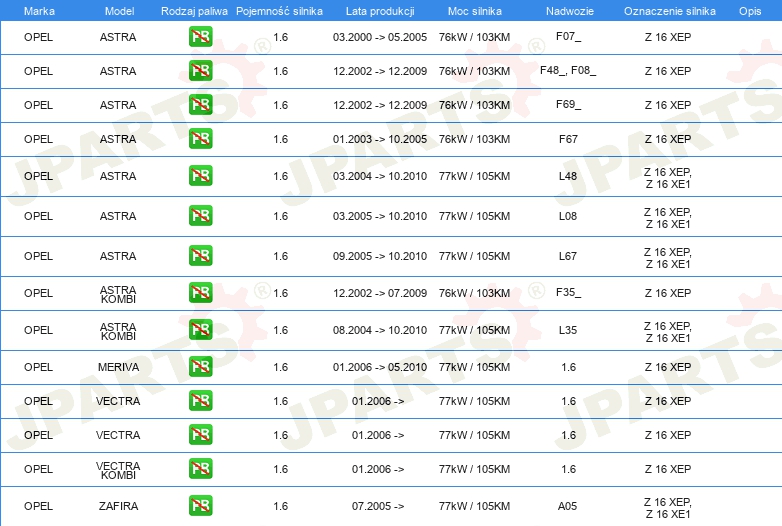Click the petrol fuel icon in the Astra F48_, F08_ row
This screenshot has width=782, height=526.
coord(200,71)
